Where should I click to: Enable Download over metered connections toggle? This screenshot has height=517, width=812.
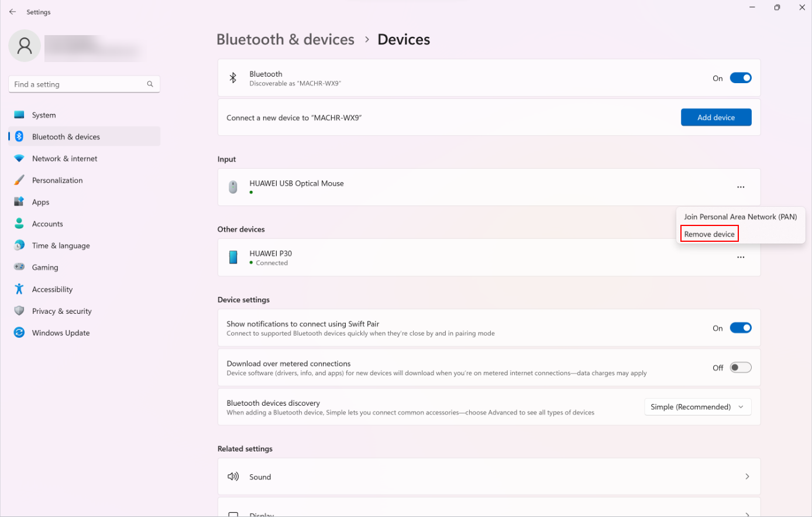[x=741, y=368]
